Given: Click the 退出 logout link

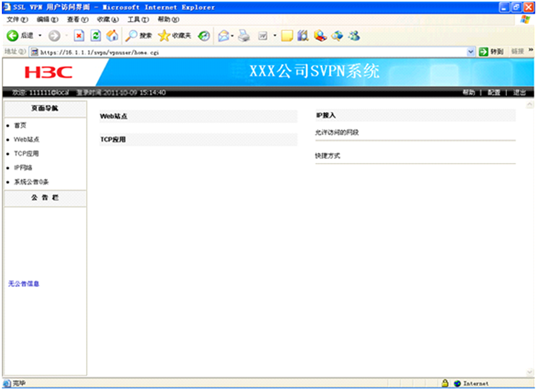Looking at the screenshot, I should 519,92.
